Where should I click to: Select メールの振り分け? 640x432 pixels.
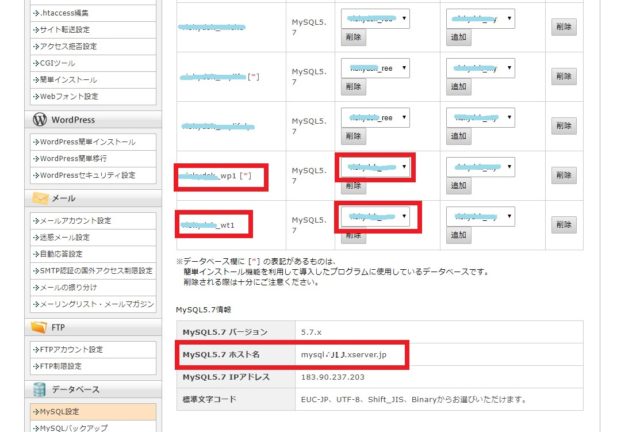click(x=93, y=288)
